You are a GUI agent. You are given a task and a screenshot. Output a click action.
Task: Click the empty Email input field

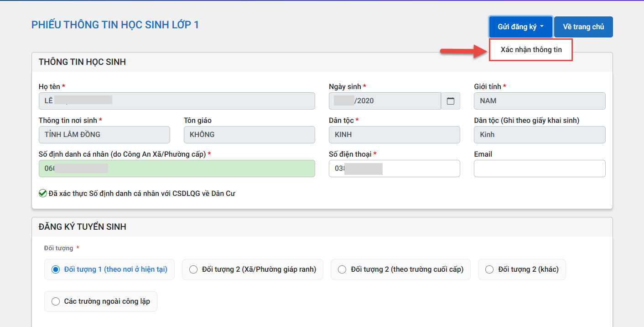coord(540,169)
